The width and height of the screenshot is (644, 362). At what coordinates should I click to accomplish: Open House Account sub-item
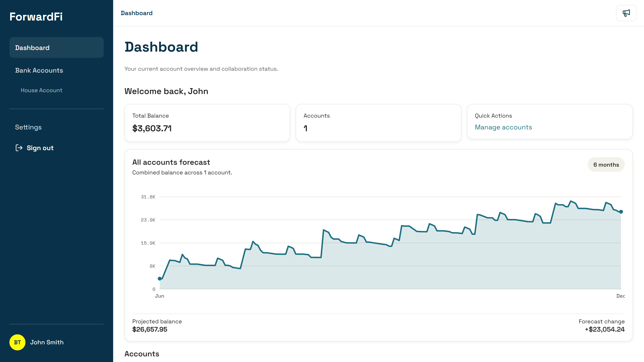coord(41,90)
